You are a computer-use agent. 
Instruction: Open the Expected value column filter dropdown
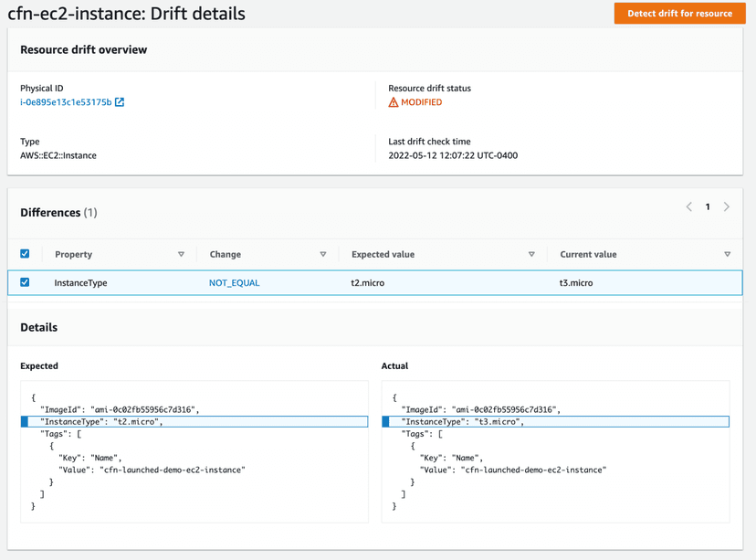[530, 254]
